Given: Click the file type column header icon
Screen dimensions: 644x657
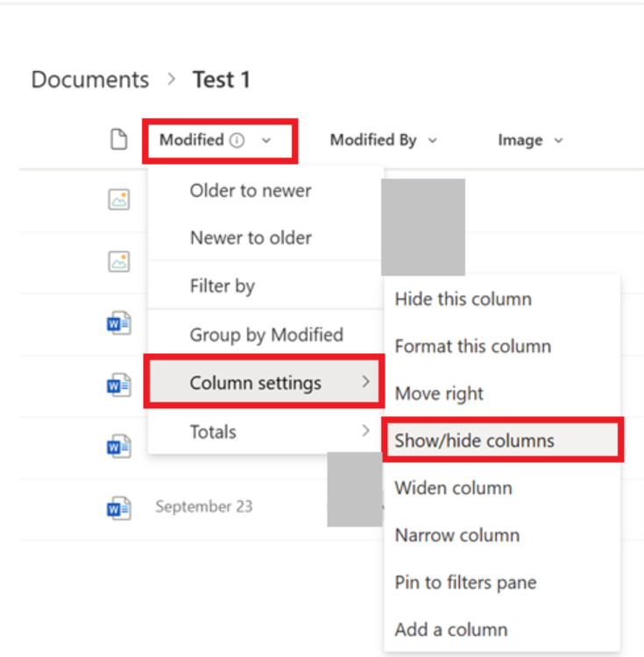Looking at the screenshot, I should (x=118, y=139).
